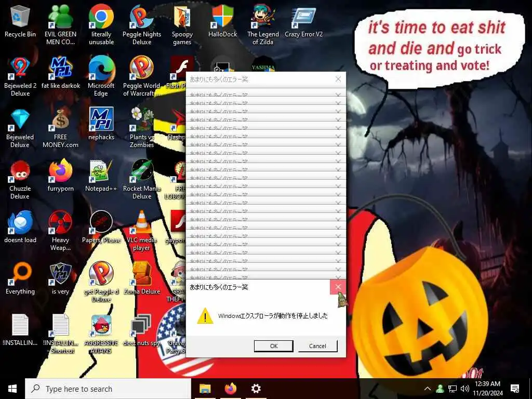Image resolution: width=532 pixels, height=399 pixels.
Task: Click the volume speaker tray icon
Action: click(x=465, y=389)
